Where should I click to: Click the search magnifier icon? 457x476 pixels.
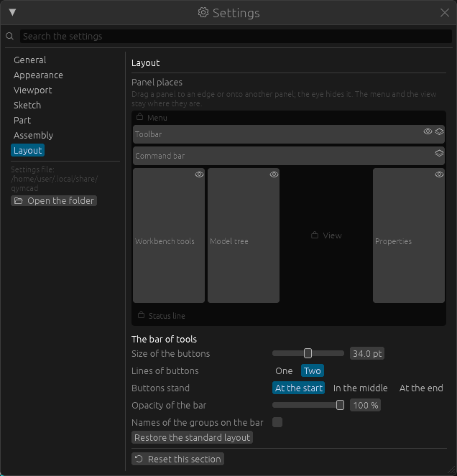10,36
